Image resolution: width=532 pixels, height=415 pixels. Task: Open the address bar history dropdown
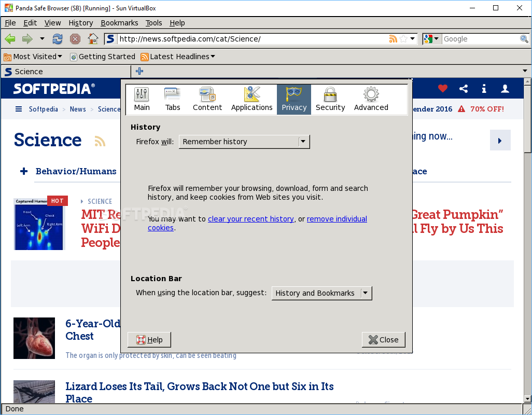(412, 39)
